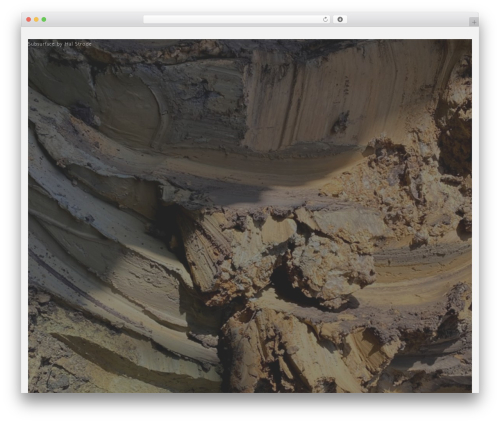Click the browser address bar field

(x=237, y=19)
